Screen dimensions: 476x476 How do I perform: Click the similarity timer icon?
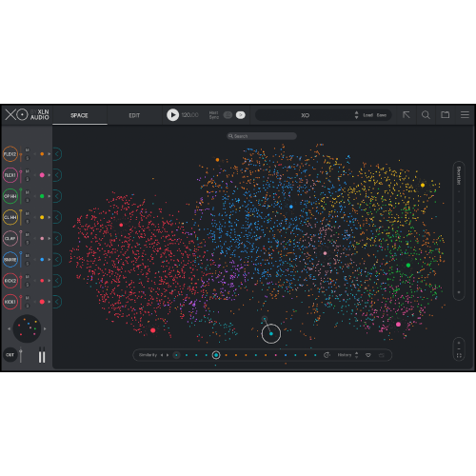327,355
